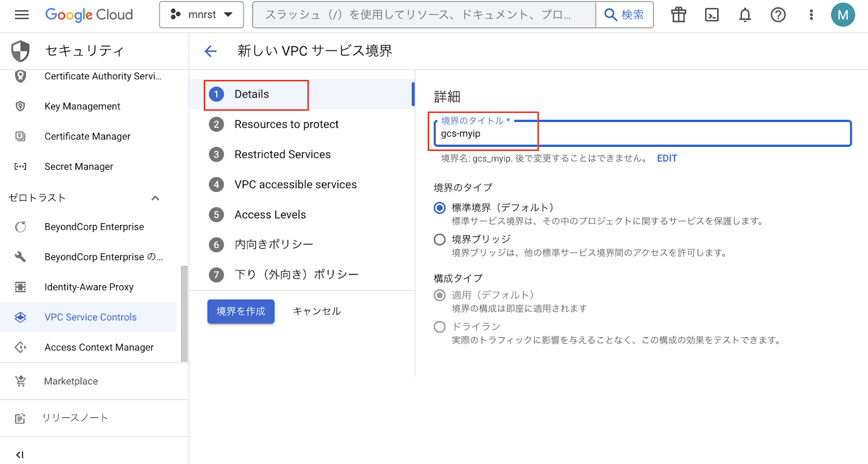Image resolution: width=868 pixels, height=464 pixels.
Task: Open Identity-Aware Proxy menu item
Action: [88, 287]
